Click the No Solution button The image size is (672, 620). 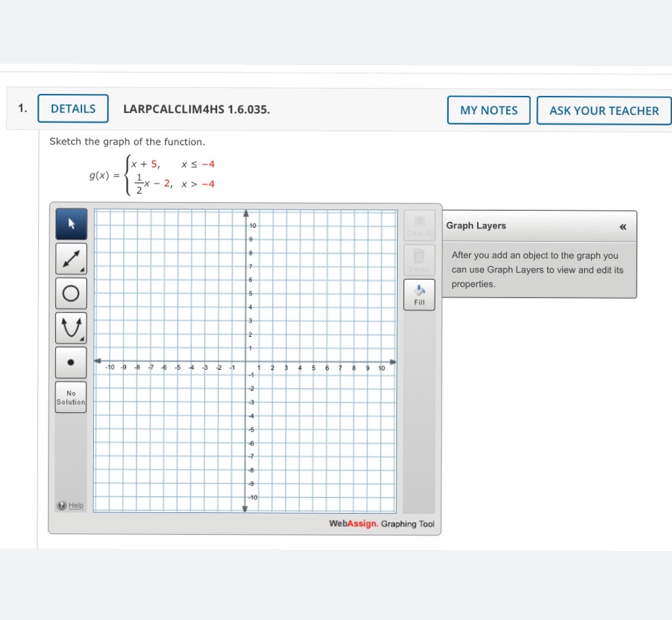click(x=71, y=397)
